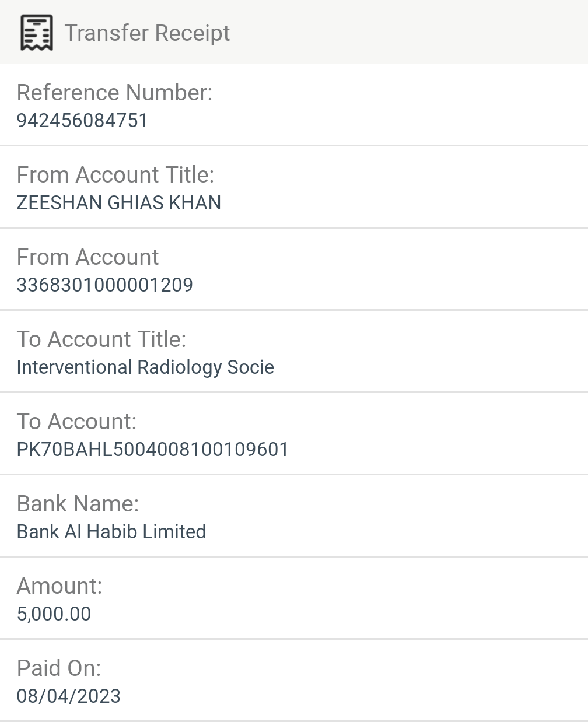Click the Bank Al Habib Limited text
The height and width of the screenshot is (722, 588).
point(111,532)
